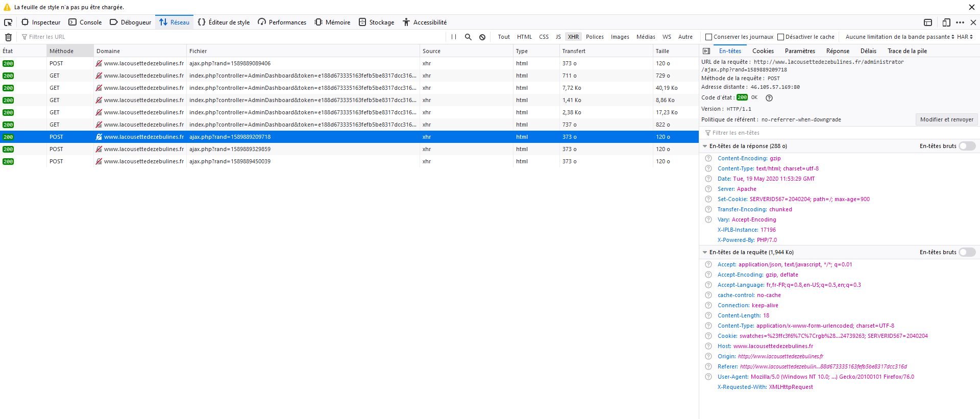Open request blocking icon
980x419 pixels.
[482, 37]
